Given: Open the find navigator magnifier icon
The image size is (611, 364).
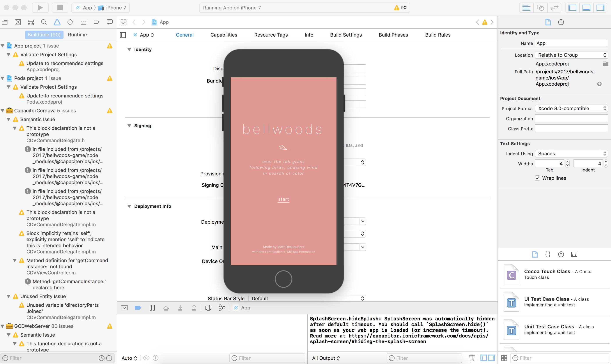Looking at the screenshot, I should point(44,22).
